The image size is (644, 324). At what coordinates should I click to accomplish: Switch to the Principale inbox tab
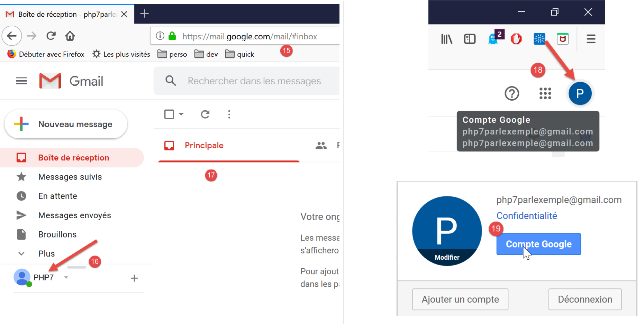pyautogui.click(x=204, y=146)
